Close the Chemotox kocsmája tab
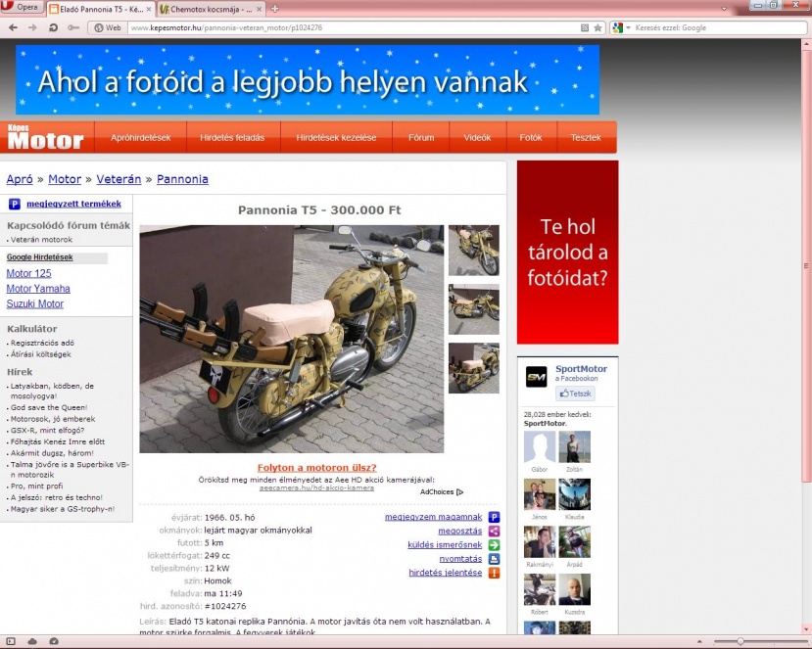The height and width of the screenshot is (649, 812). tap(260, 8)
